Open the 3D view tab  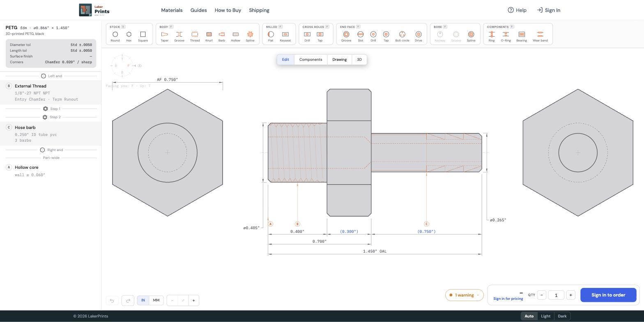click(x=359, y=60)
